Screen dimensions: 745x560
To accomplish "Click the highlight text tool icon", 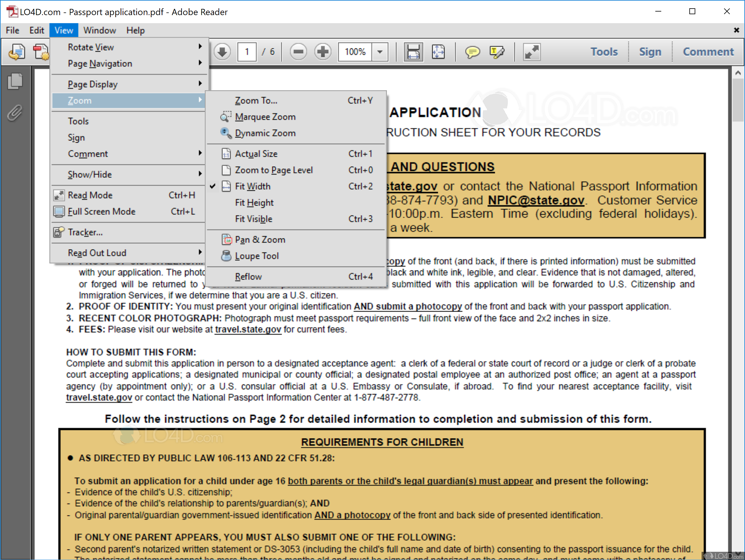I will [497, 52].
